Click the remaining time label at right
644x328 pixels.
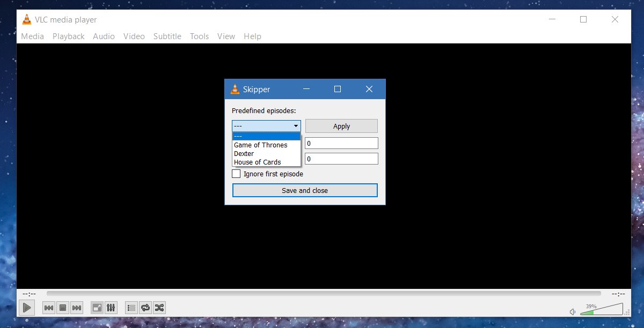click(619, 294)
